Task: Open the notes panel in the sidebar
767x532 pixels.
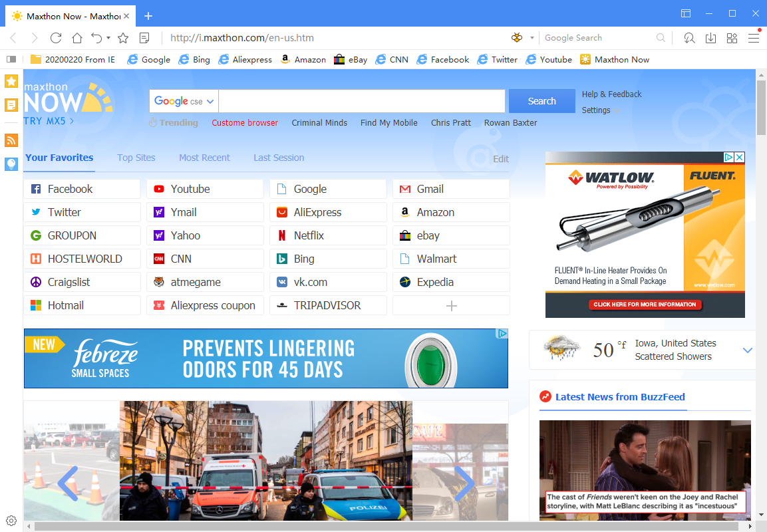Action: coord(11,104)
